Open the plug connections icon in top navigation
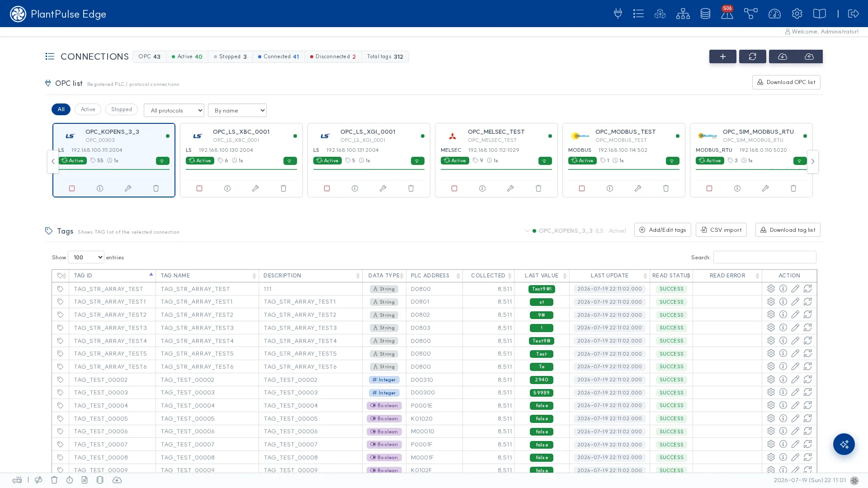 coord(618,14)
